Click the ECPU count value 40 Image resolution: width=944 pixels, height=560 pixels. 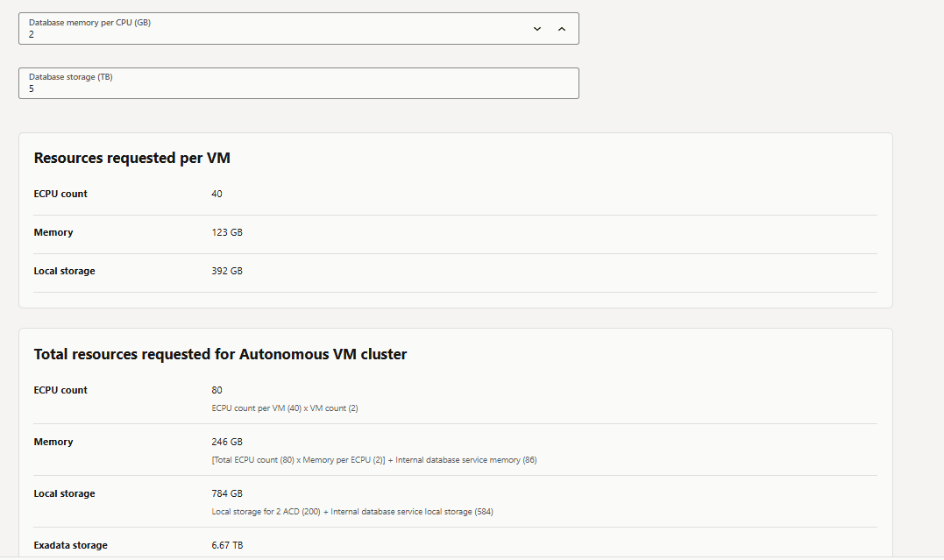pos(216,194)
